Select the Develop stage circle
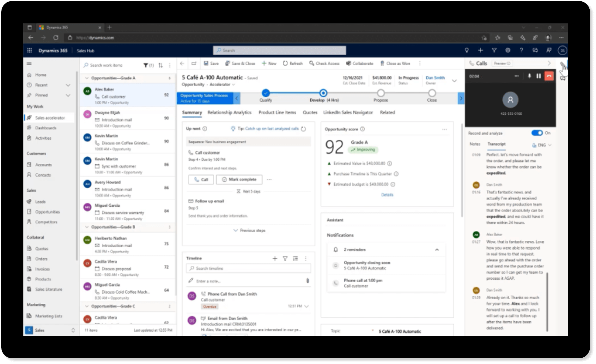Screen dimensions: 596x364 point(323,93)
